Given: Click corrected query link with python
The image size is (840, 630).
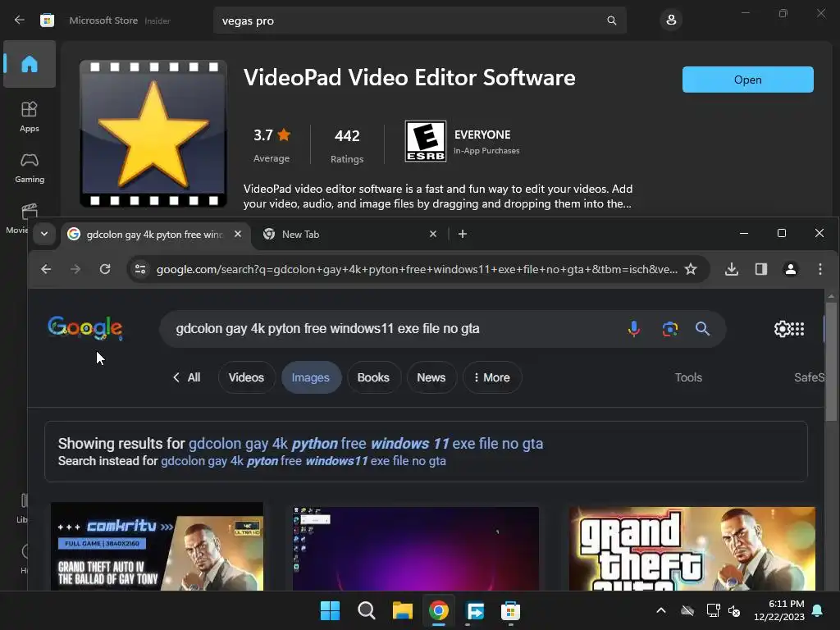Looking at the screenshot, I should [x=366, y=444].
